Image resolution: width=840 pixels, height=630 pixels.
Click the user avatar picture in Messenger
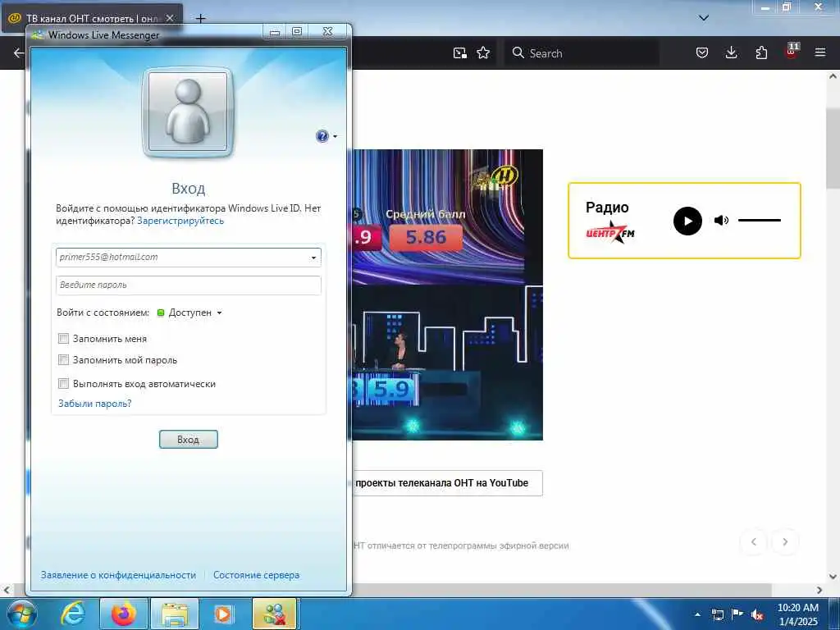[x=188, y=112]
